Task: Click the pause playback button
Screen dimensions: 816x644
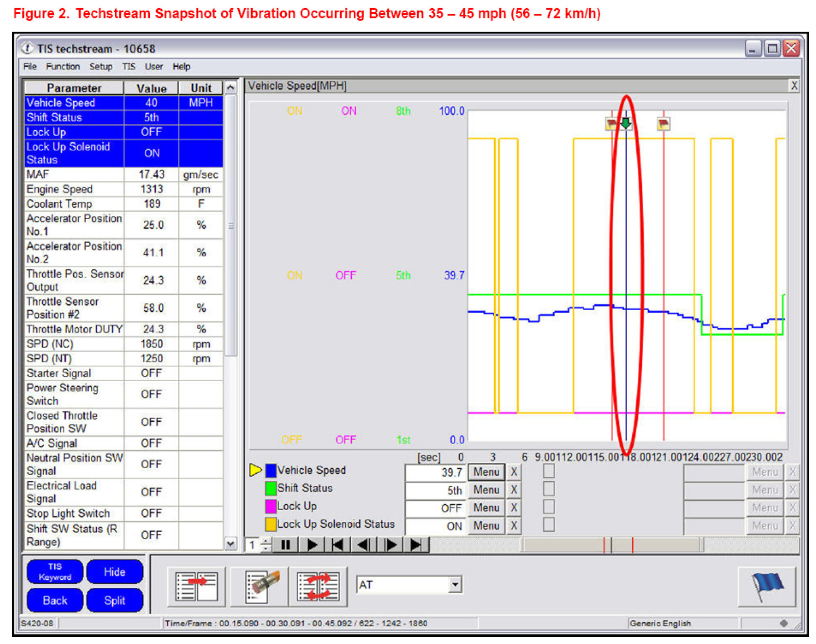Action: coord(286,545)
